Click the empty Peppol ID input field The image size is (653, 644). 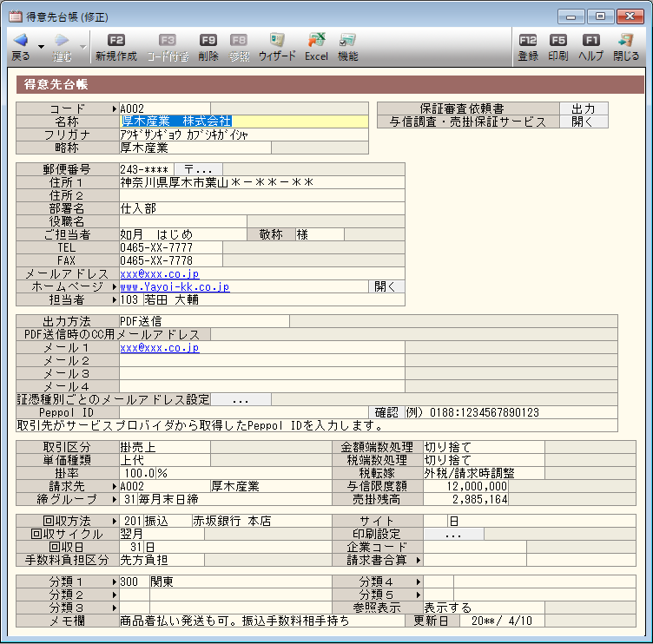click(x=244, y=412)
